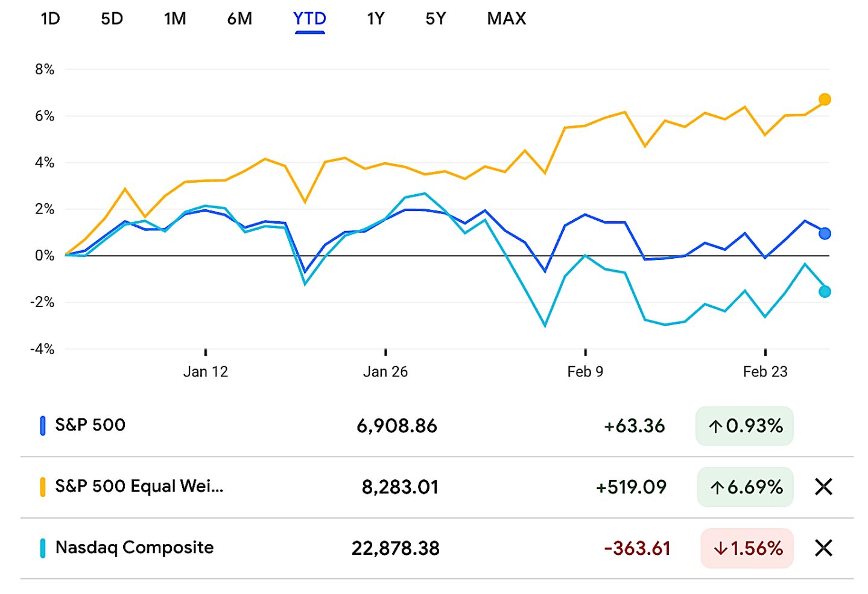Click the teal Nasdaq endpoint dot

[x=825, y=292]
